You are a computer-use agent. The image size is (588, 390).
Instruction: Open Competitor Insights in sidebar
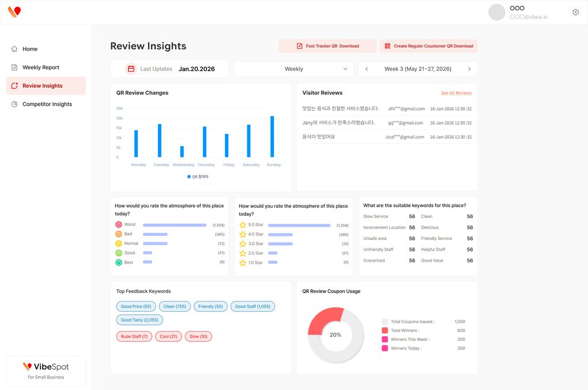point(46,104)
